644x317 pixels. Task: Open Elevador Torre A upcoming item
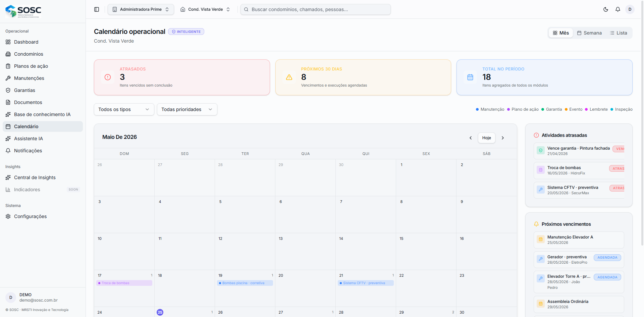point(579,282)
